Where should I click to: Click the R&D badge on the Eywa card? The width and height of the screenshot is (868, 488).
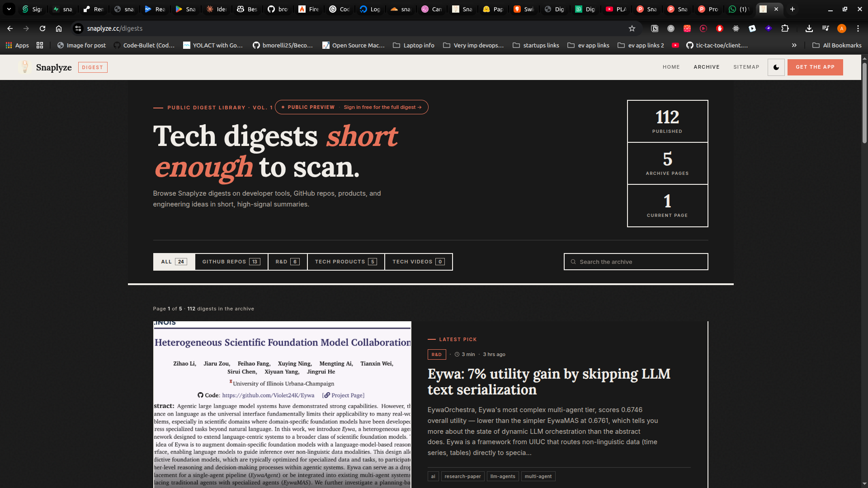[437, 354]
